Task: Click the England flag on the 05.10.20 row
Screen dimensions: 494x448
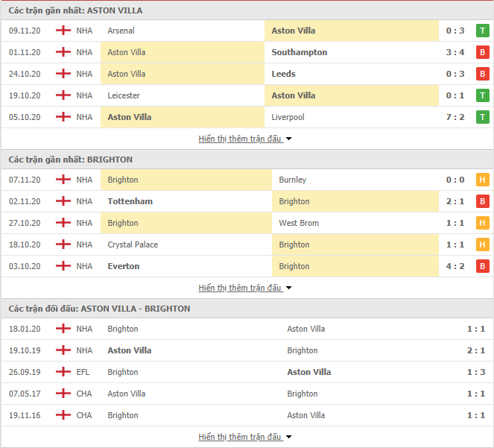Action: 63,117
